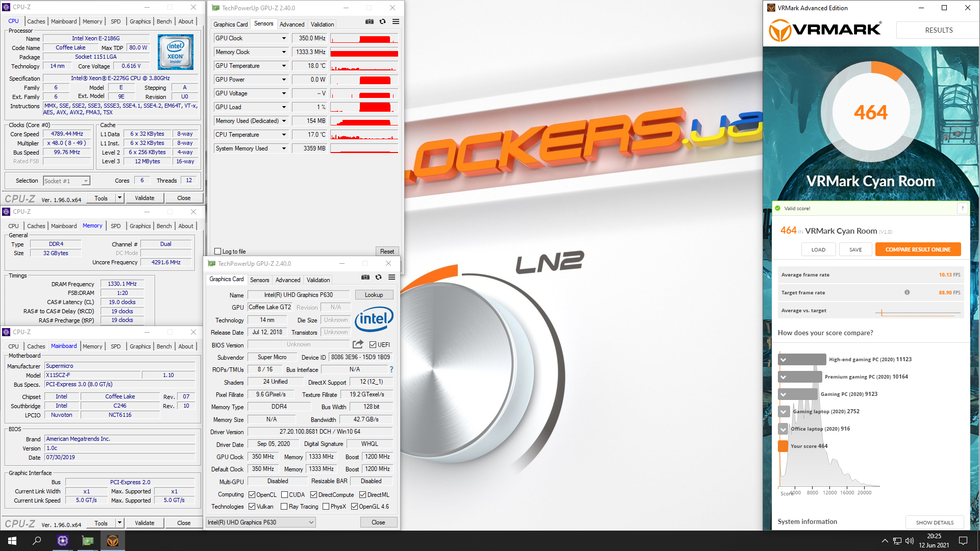
Task: Click COMPARE RESULT ONLINE button
Action: (x=918, y=249)
